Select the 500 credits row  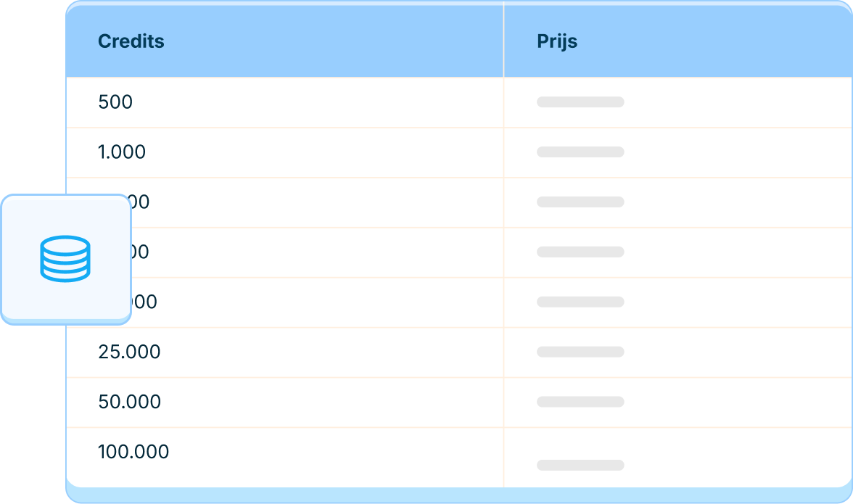(x=115, y=102)
